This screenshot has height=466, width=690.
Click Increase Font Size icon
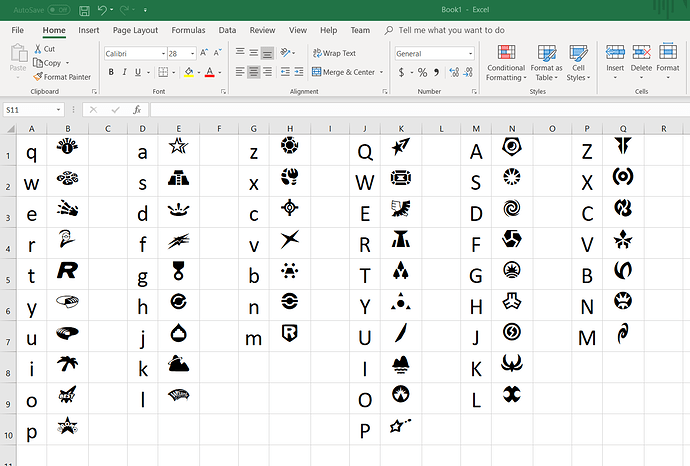[x=204, y=53]
